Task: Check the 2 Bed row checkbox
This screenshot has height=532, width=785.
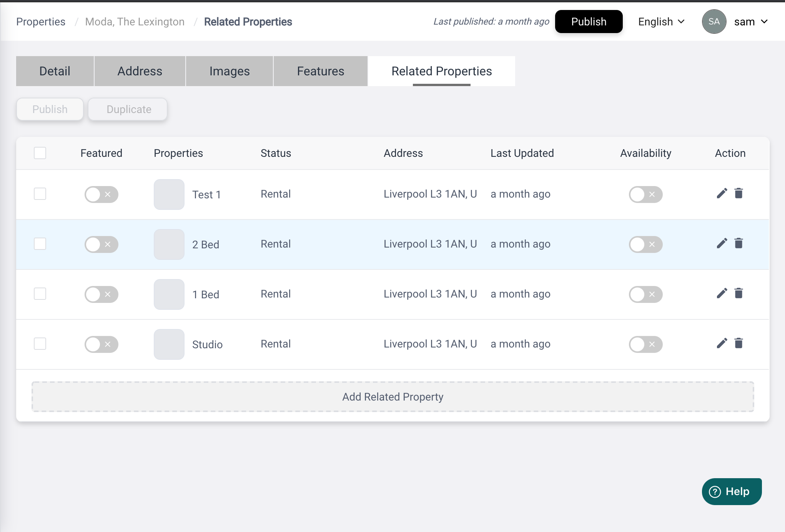Action: (40, 244)
